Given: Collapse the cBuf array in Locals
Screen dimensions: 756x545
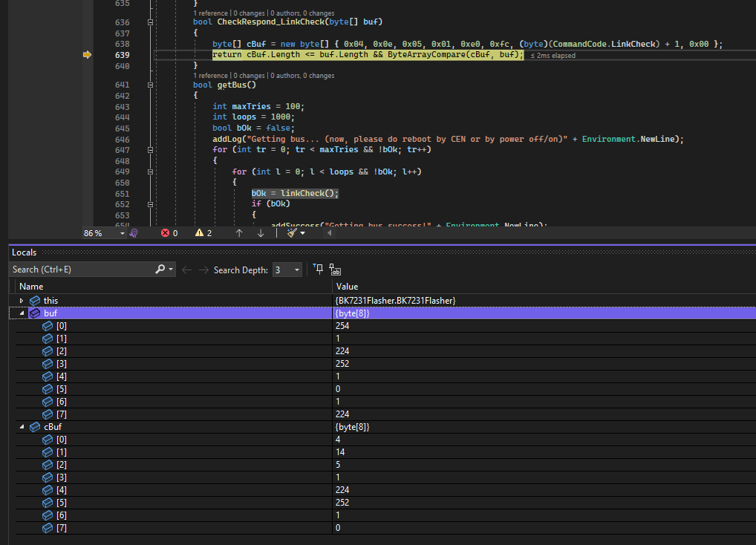Looking at the screenshot, I should point(22,427).
